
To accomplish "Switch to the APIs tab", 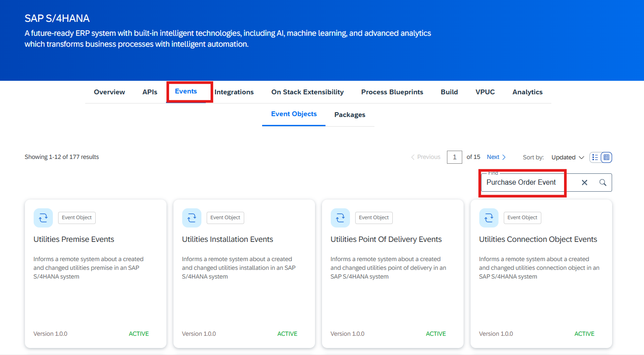I will click(150, 92).
